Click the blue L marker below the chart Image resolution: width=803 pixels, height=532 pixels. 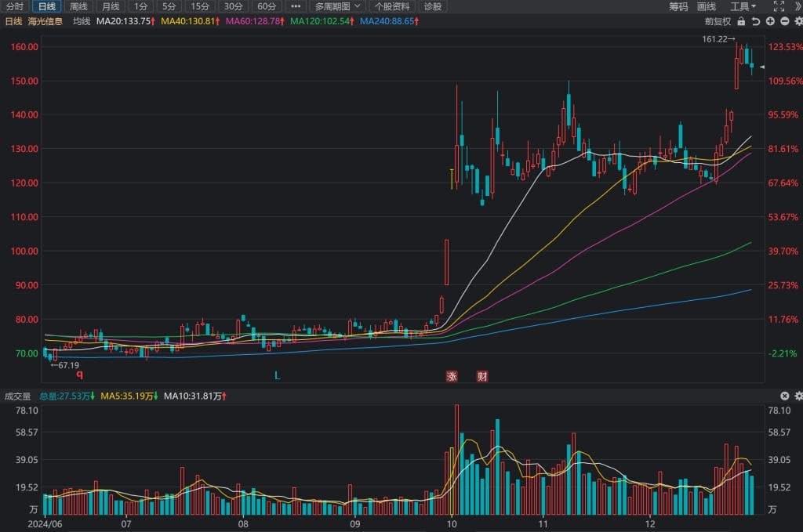click(277, 376)
